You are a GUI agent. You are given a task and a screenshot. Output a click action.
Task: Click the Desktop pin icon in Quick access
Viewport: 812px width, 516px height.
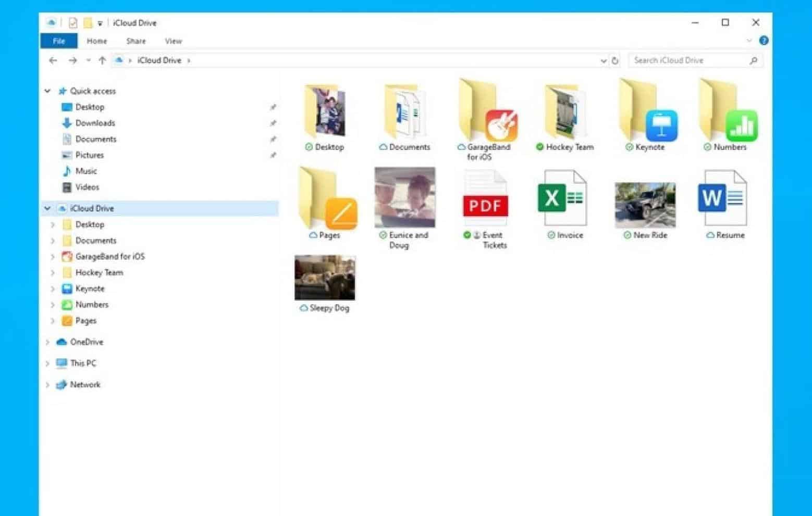click(273, 107)
